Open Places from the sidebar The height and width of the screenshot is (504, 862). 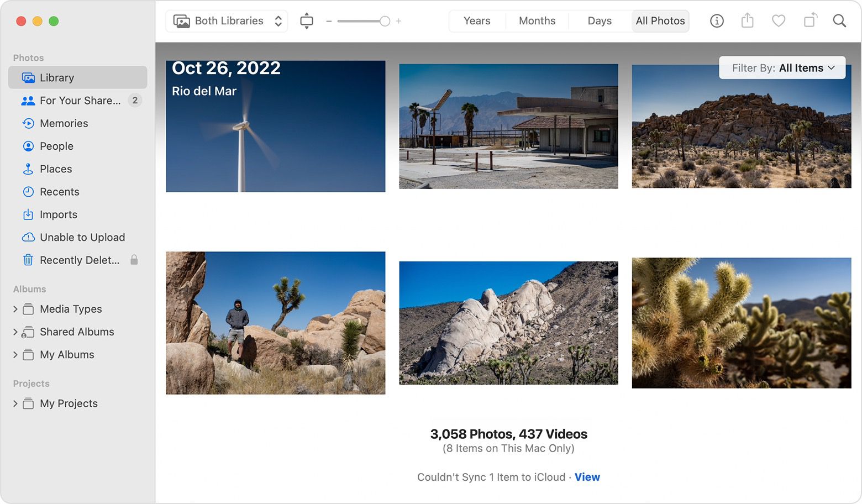pos(55,169)
